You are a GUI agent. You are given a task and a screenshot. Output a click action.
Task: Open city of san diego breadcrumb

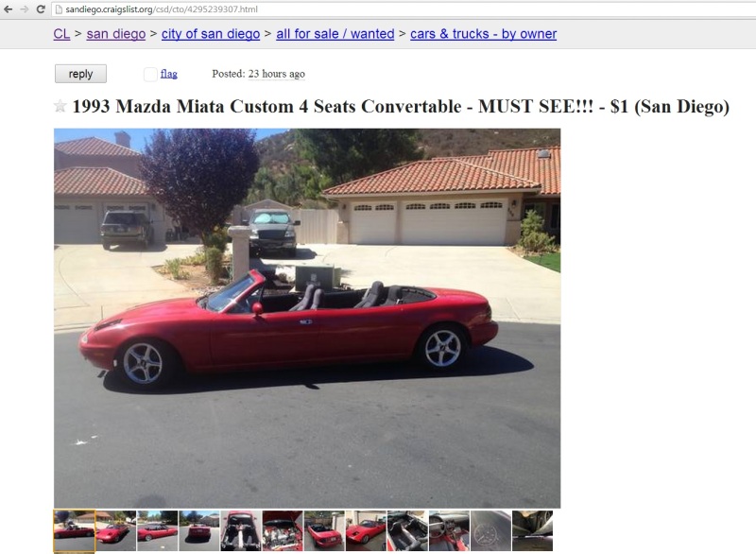click(x=210, y=34)
